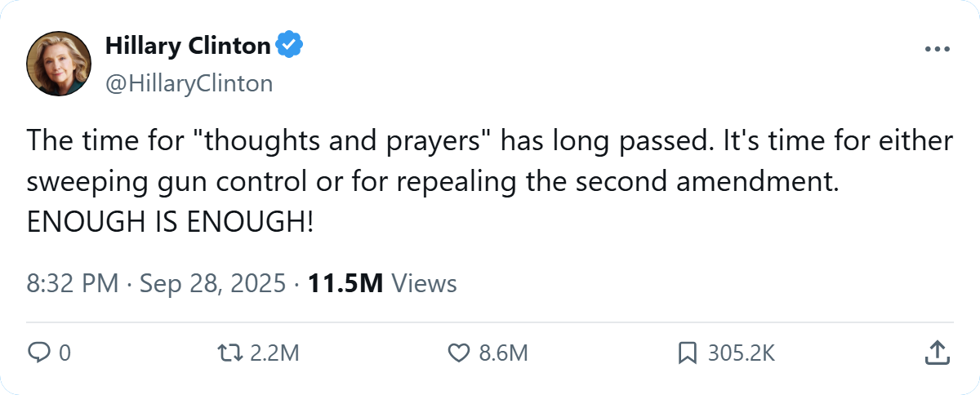Open the @HillaryClinton handle link

pos(189,83)
